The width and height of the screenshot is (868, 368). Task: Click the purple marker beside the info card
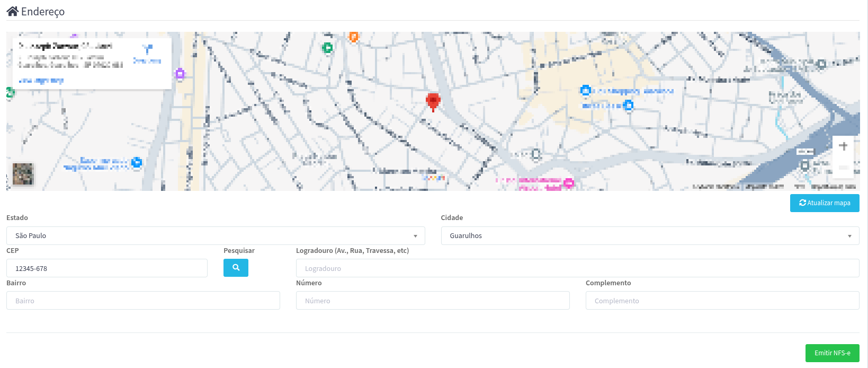click(x=180, y=74)
